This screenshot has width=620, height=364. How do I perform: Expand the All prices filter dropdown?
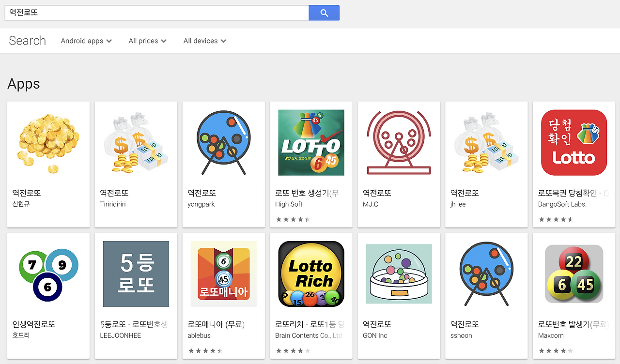point(148,41)
